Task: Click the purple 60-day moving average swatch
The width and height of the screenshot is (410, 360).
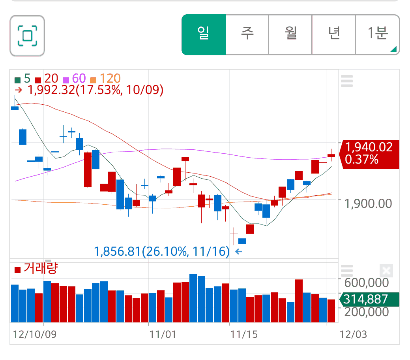Action: coord(66,80)
